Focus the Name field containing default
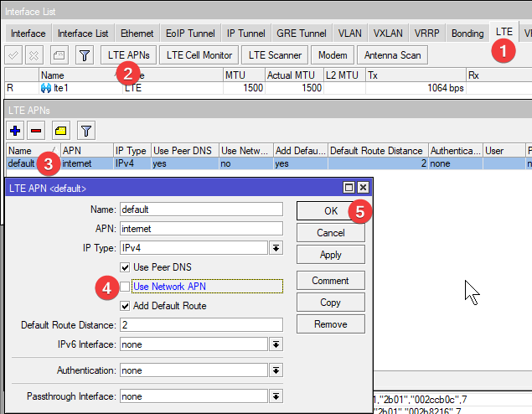The height and width of the screenshot is (414, 532). pyautogui.click(x=201, y=210)
